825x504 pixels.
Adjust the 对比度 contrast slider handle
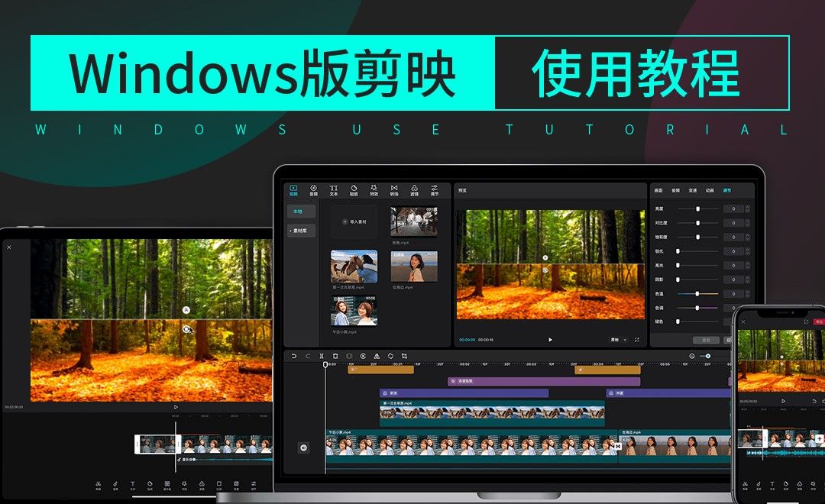click(x=697, y=223)
